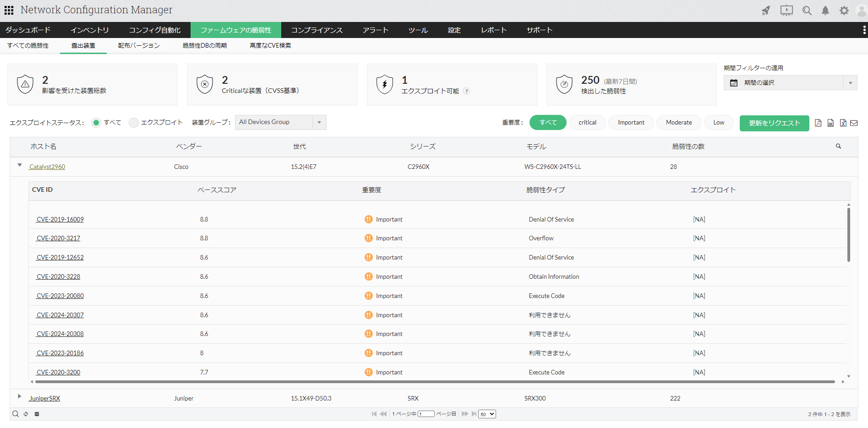Click the table header search magnifier
The width and height of the screenshot is (868, 428).
tap(838, 146)
